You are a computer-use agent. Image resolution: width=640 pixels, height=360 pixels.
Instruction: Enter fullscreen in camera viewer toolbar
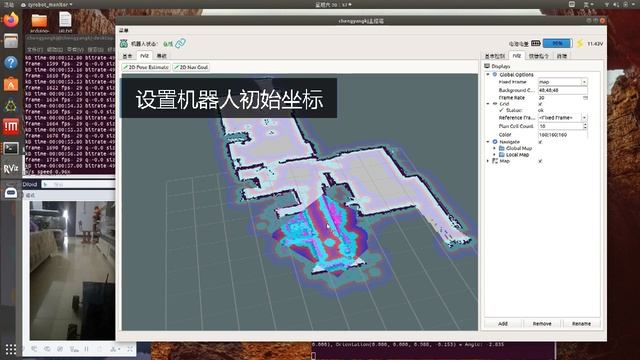click(130, 349)
